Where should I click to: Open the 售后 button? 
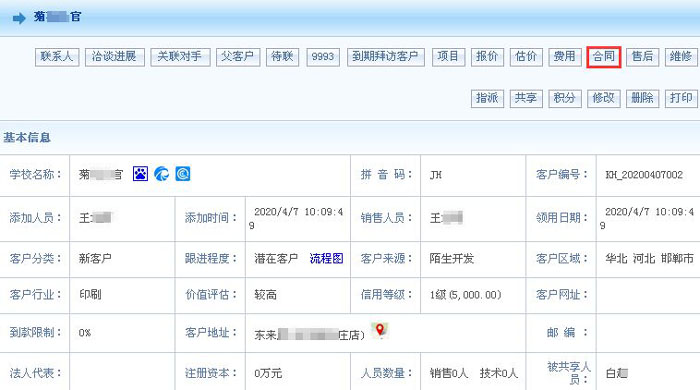tap(643, 57)
